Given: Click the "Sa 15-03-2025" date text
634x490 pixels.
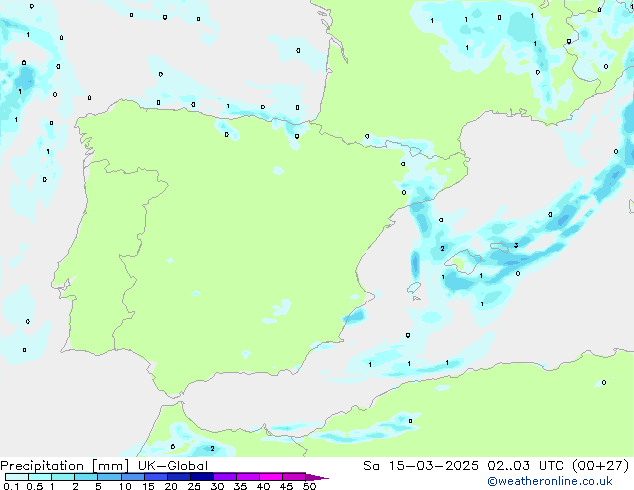Looking at the screenshot, I should [x=421, y=466].
